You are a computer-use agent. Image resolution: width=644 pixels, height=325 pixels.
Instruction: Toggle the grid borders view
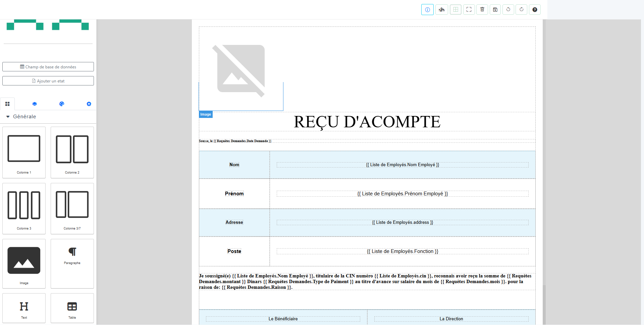(x=455, y=10)
